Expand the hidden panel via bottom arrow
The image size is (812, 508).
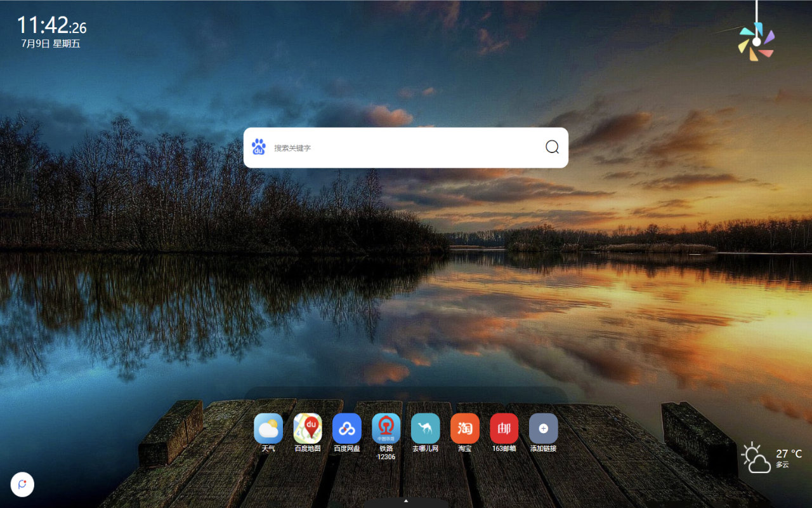pyautogui.click(x=406, y=501)
